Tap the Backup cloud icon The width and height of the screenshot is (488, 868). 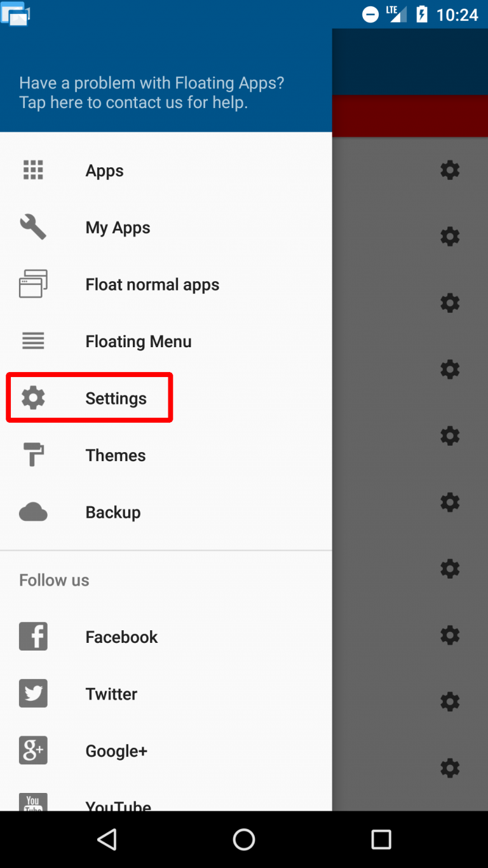(x=32, y=511)
